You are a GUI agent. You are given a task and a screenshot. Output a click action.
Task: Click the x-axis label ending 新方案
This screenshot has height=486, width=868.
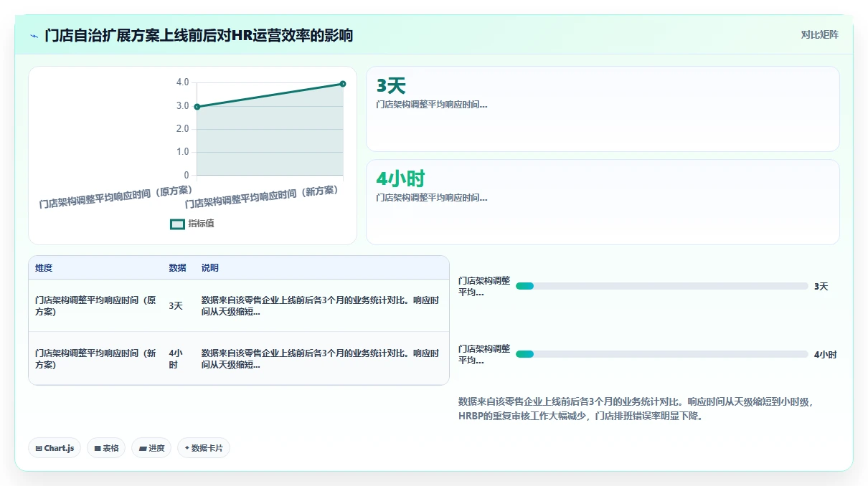tap(262, 196)
